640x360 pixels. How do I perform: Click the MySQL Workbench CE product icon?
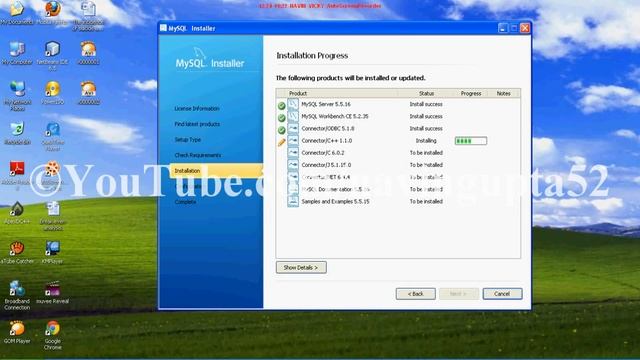click(x=293, y=116)
